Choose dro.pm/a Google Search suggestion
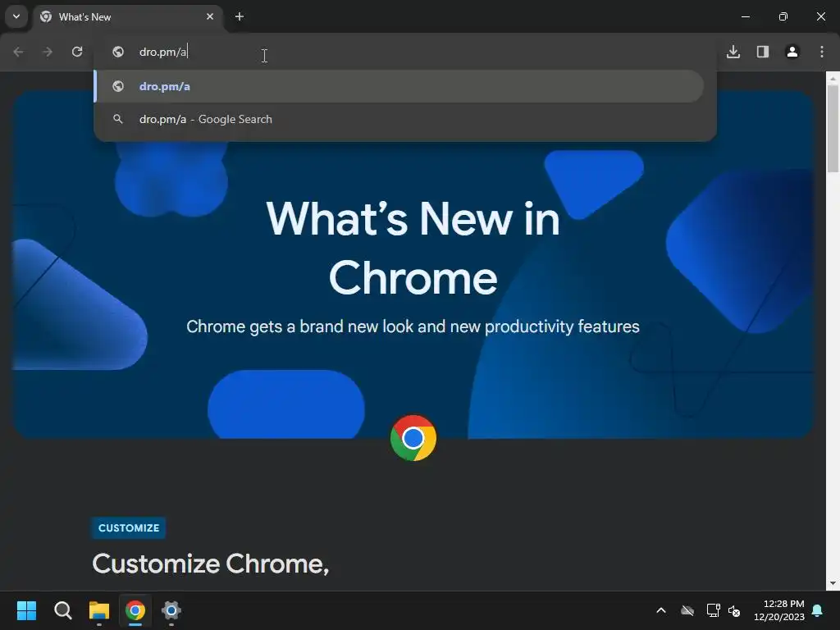The height and width of the screenshot is (630, 840). point(399,119)
